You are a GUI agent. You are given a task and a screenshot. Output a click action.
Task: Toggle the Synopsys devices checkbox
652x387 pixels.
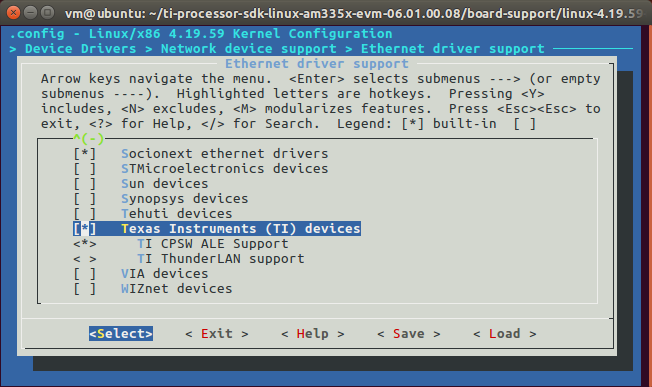[x=85, y=199]
